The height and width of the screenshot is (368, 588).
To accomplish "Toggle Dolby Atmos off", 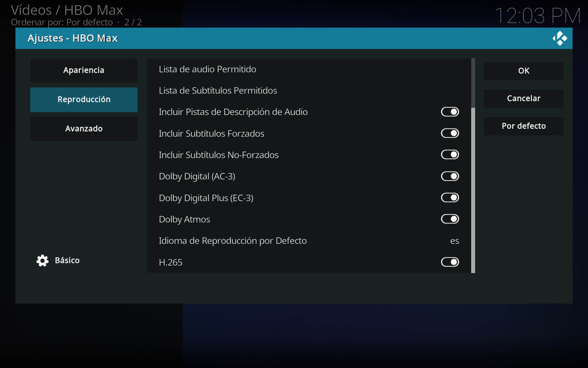I will tap(450, 219).
